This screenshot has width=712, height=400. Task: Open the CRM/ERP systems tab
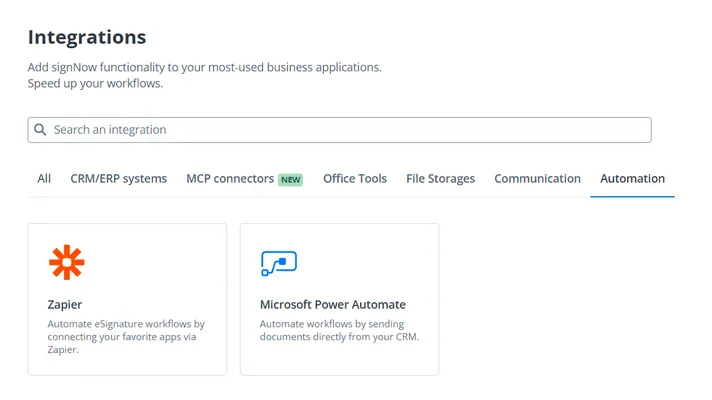click(119, 179)
